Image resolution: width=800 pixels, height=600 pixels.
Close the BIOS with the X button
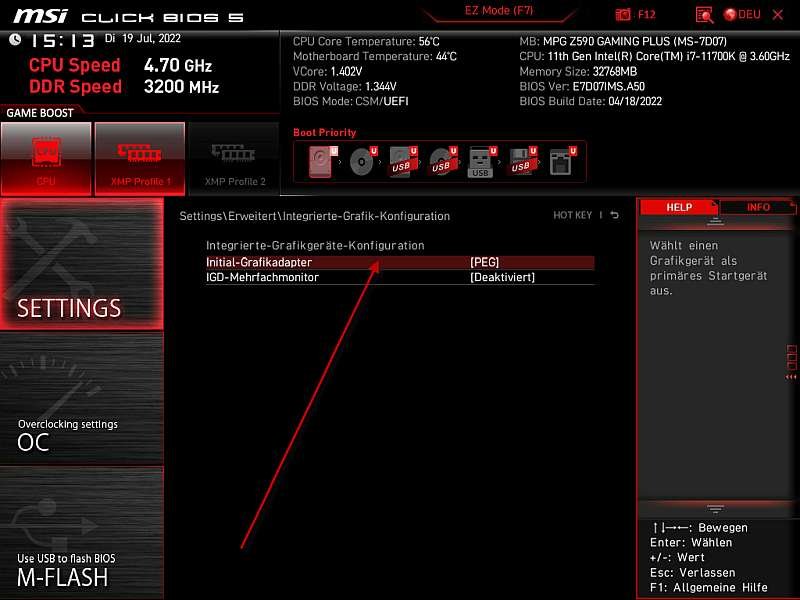(778, 15)
